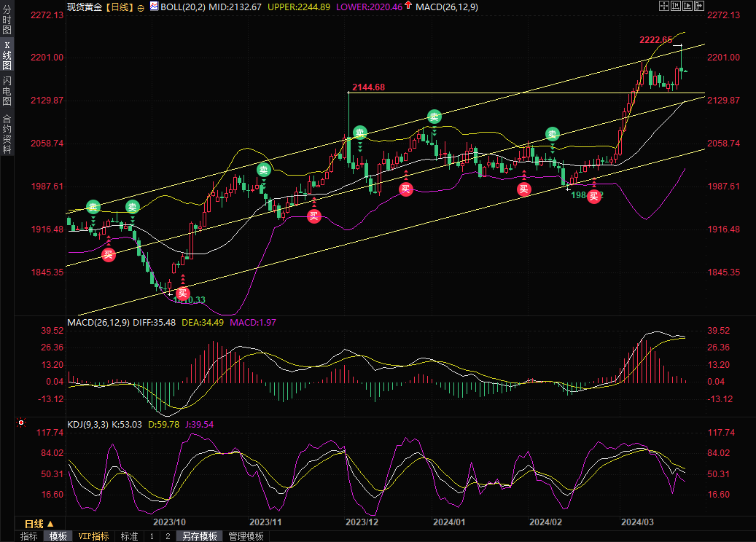Click the circled plus icon beside 日线 title
Viewport: 756px width, 542px height.
[141, 7]
